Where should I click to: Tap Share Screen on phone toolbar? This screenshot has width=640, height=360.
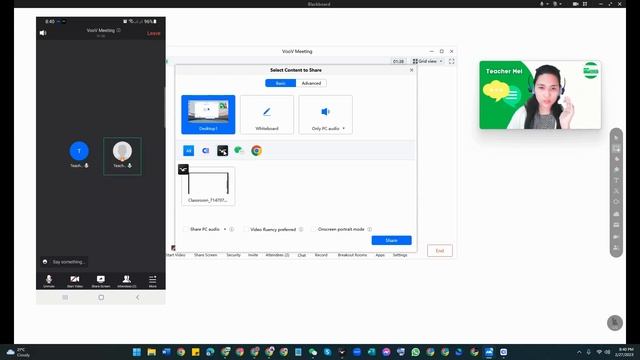pyautogui.click(x=101, y=281)
